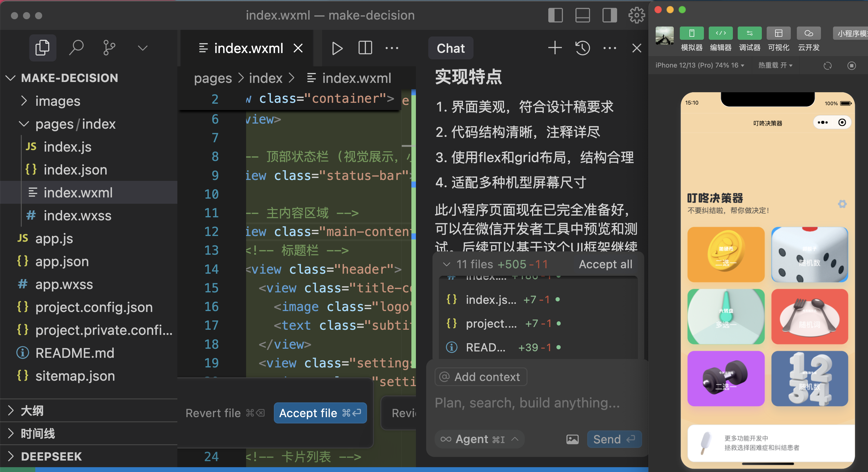Open the settings gear in the title bar

pos(636,15)
